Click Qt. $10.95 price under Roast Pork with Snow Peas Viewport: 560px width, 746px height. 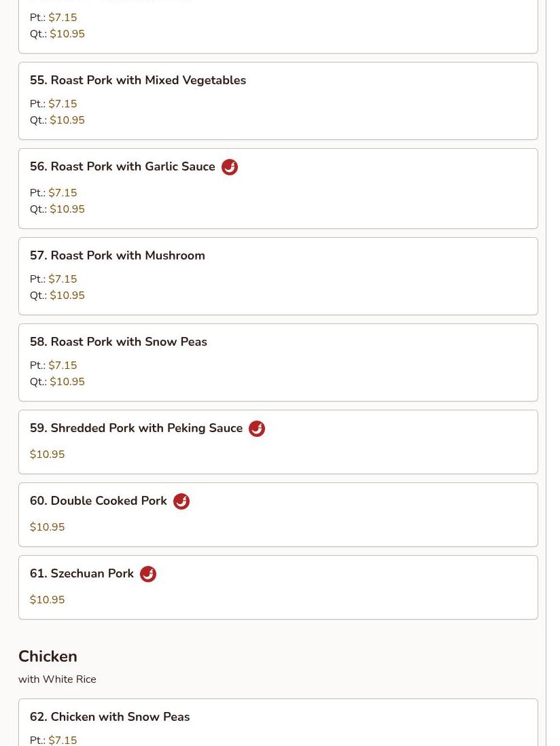click(57, 382)
